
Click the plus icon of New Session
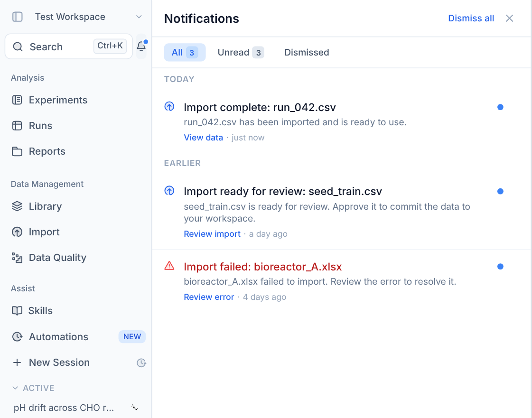[17, 362]
